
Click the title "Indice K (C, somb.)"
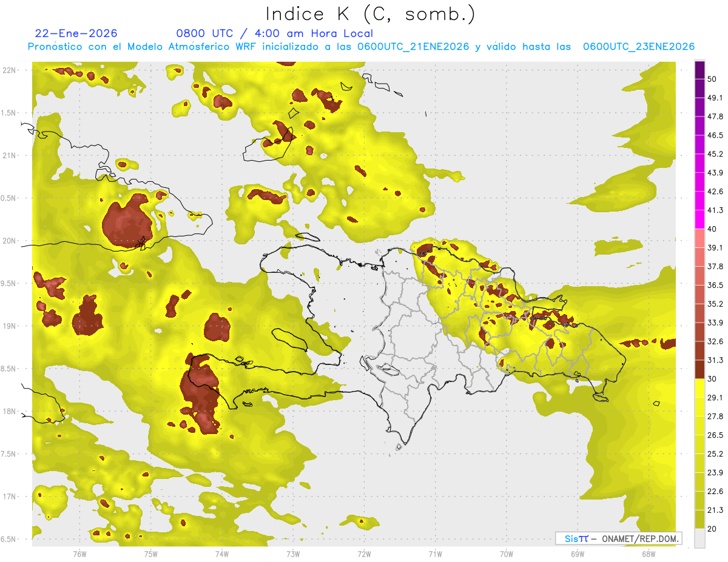371,14
